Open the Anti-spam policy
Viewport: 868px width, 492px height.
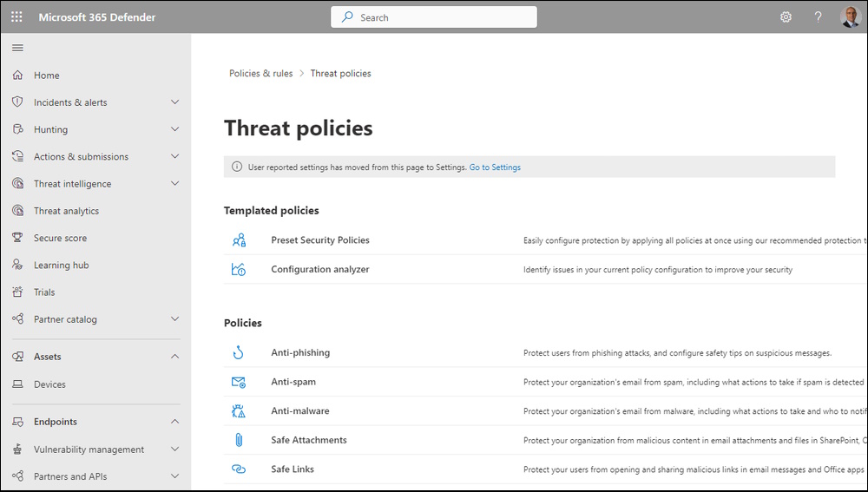pos(293,382)
